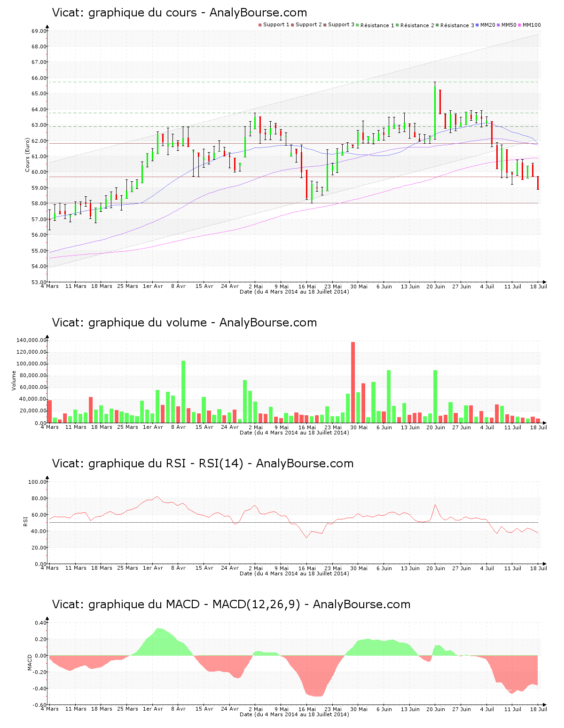The width and height of the screenshot is (564, 728).
Task: Click the 140,000.00 volume axis value
Action: pos(31,340)
